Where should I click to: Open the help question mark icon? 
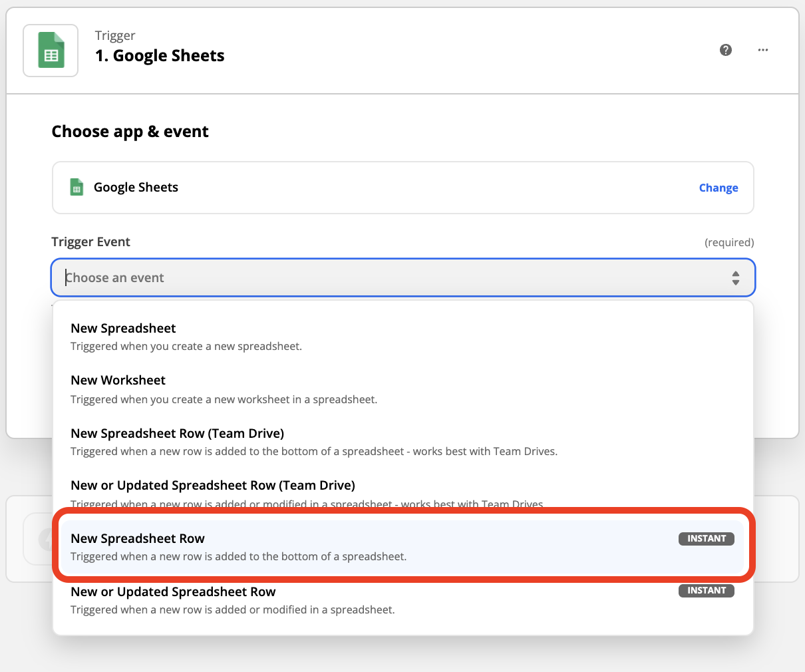(x=726, y=50)
